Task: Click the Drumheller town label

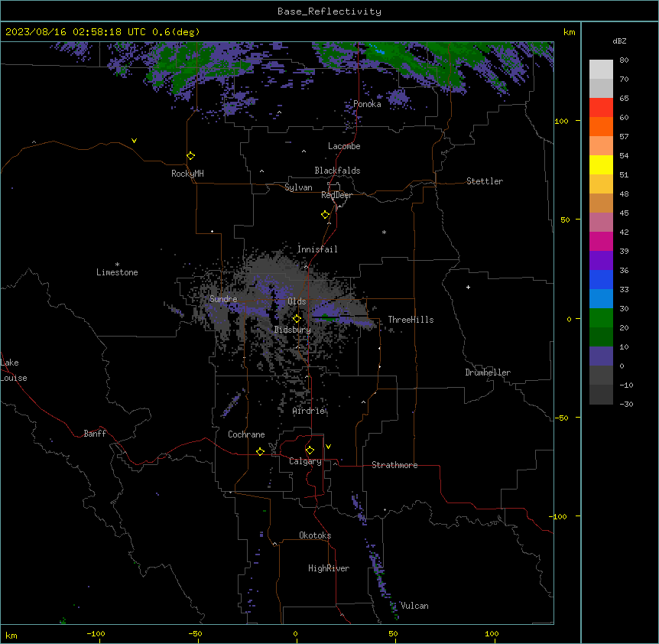Action: pos(488,372)
